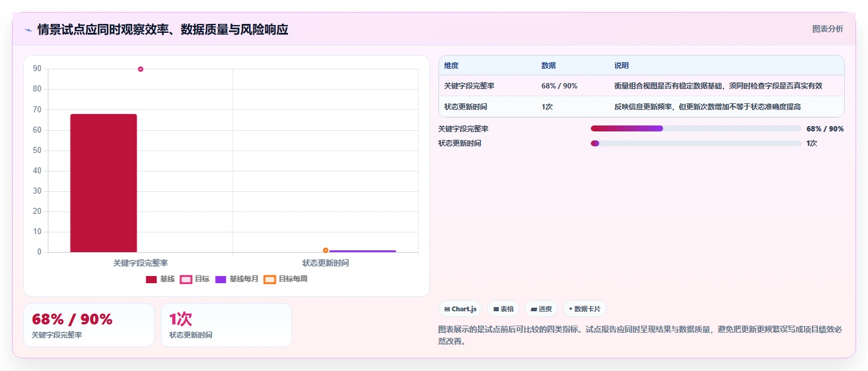
Task: Click the crimson 关键字段完整率 bar in chart
Action: 103,183
